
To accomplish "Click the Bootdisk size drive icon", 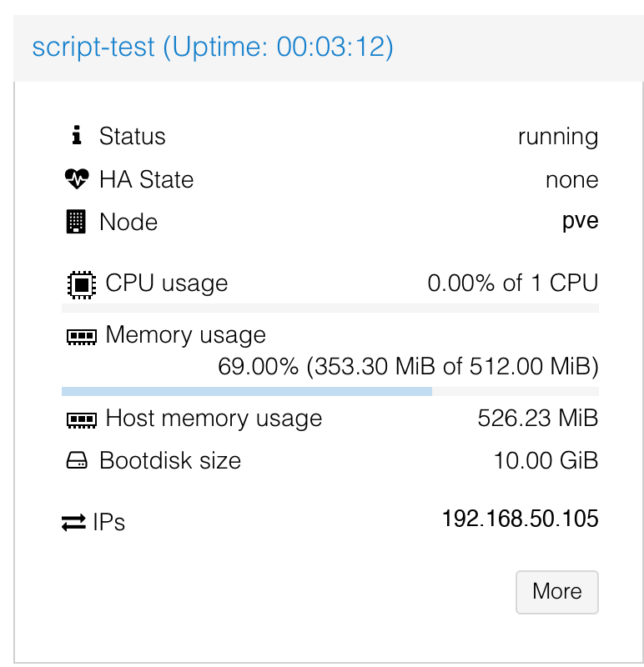I will click(77, 460).
